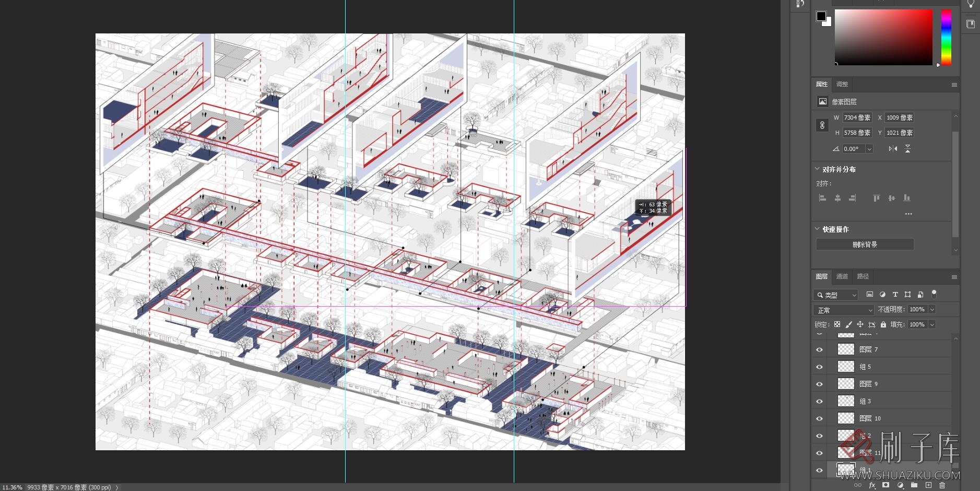This screenshot has width=980, height=491.
Task: Click the W width input field
Action: pyautogui.click(x=857, y=118)
